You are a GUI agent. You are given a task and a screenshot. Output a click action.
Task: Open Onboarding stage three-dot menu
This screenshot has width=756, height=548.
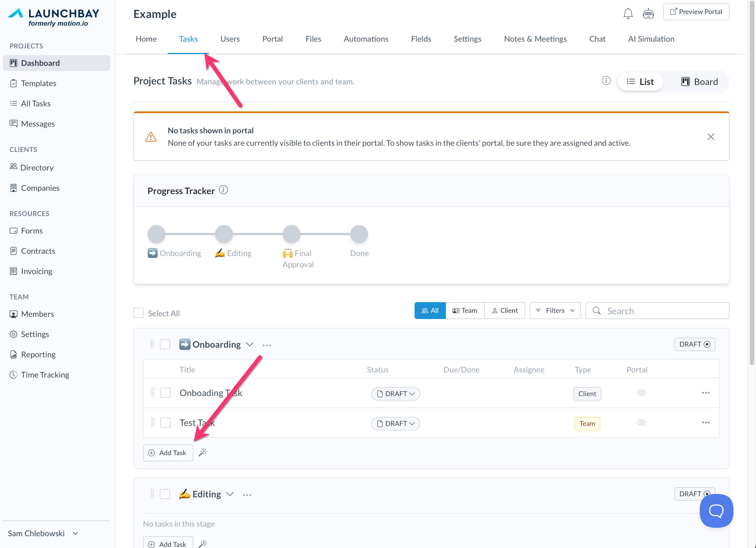point(267,345)
